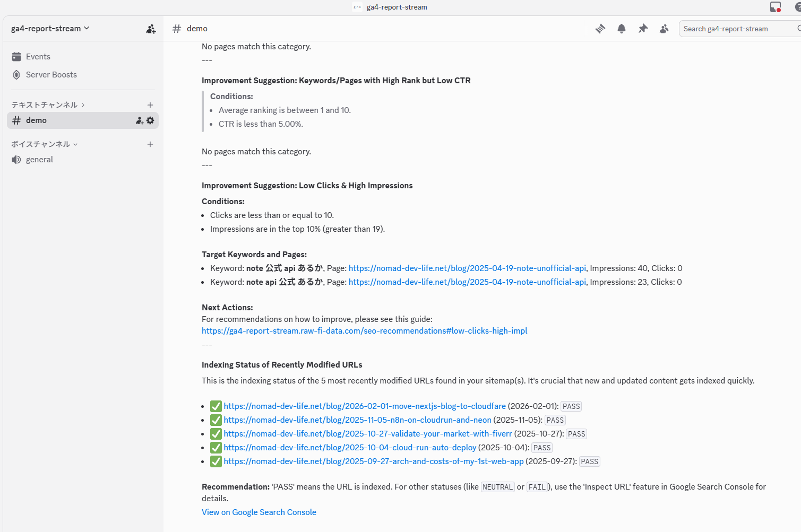The width and height of the screenshot is (801, 532).
Task: Click Indexing Status of Recently Modified URLs heading
Action: (x=282, y=365)
